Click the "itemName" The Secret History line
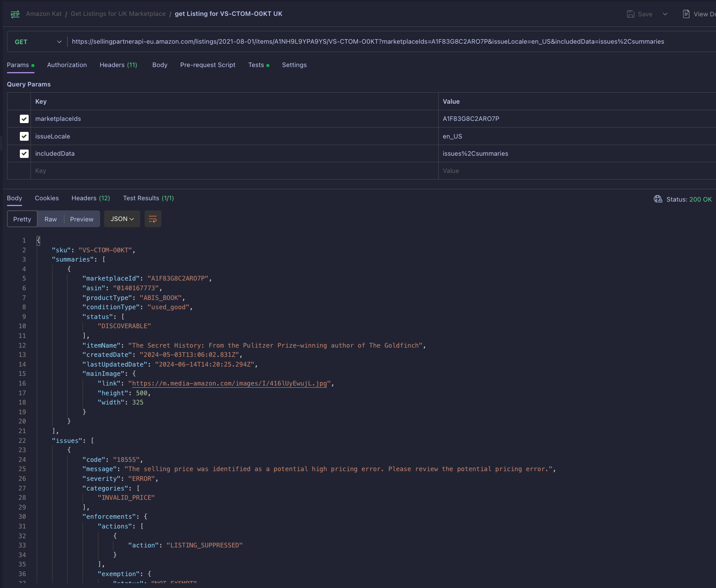 pos(254,345)
